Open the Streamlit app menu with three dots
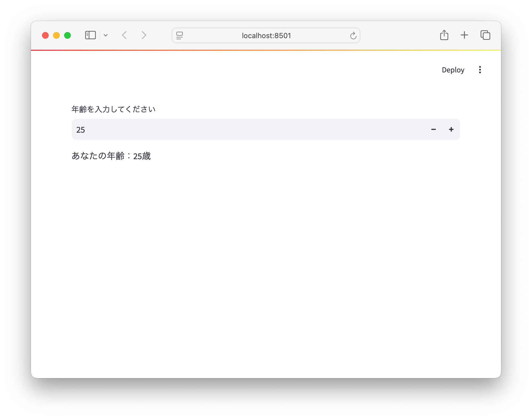 (x=480, y=70)
